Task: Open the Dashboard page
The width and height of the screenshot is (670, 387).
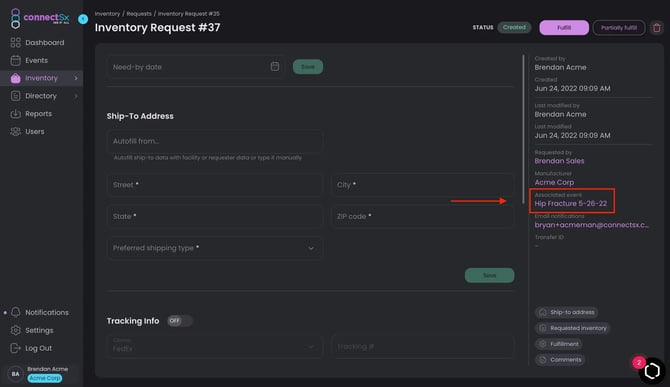Action: [x=38, y=42]
